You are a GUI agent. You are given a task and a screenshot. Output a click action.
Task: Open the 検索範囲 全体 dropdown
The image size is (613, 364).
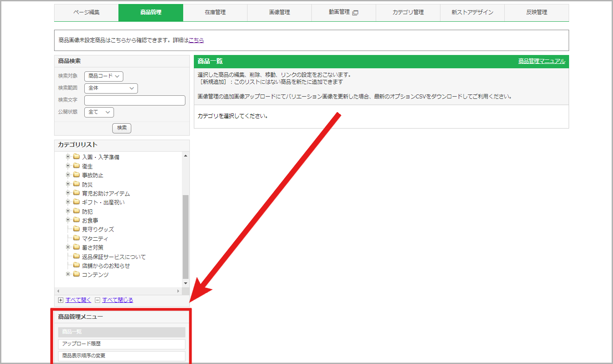click(111, 88)
